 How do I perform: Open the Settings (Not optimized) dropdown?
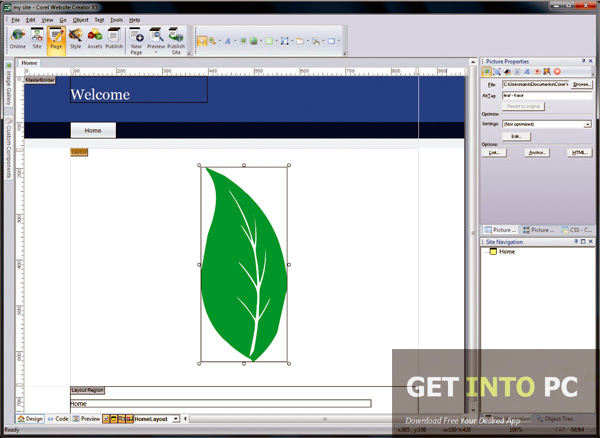point(587,124)
